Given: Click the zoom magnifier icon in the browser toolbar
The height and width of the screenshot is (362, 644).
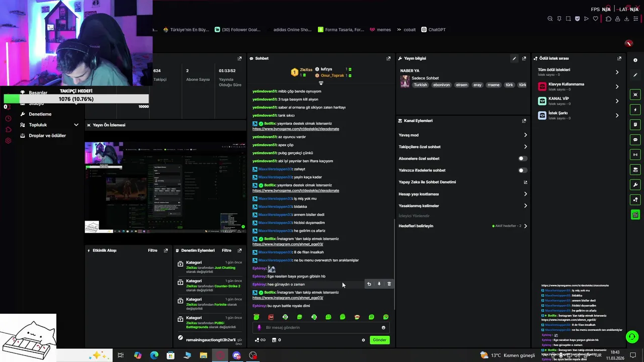Looking at the screenshot, I should (x=550, y=19).
